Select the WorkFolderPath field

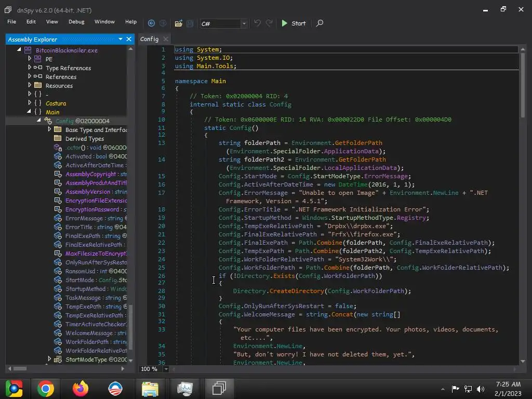point(96,341)
